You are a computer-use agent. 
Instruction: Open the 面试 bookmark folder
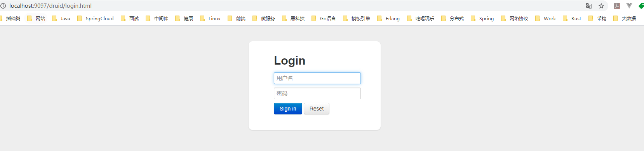coord(130,18)
